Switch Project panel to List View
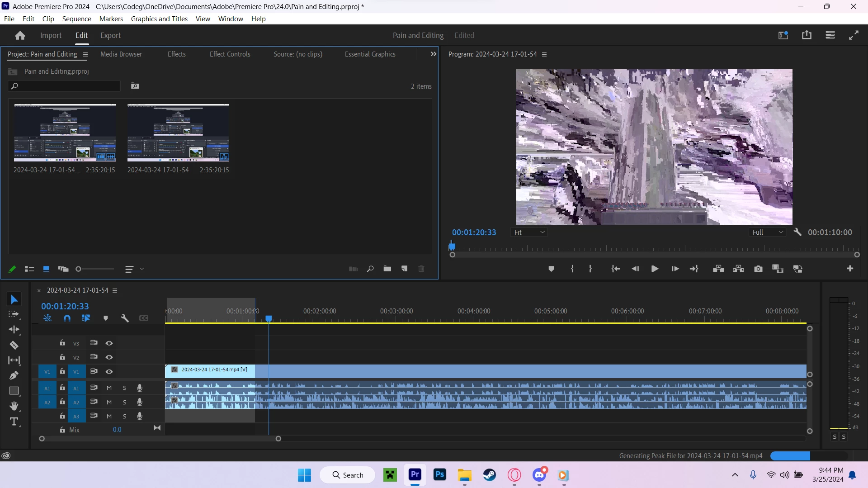868x488 pixels. pyautogui.click(x=29, y=269)
